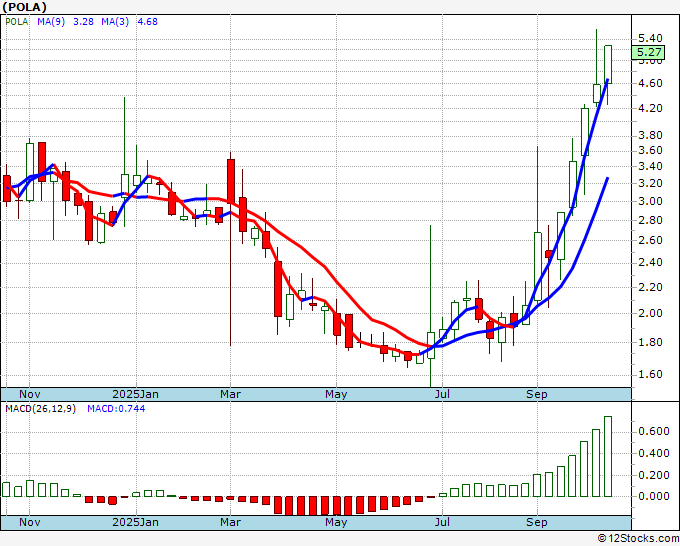Screen dimensions: 680x546
Task: Click the 1.60 price axis label
Action: click(649, 375)
